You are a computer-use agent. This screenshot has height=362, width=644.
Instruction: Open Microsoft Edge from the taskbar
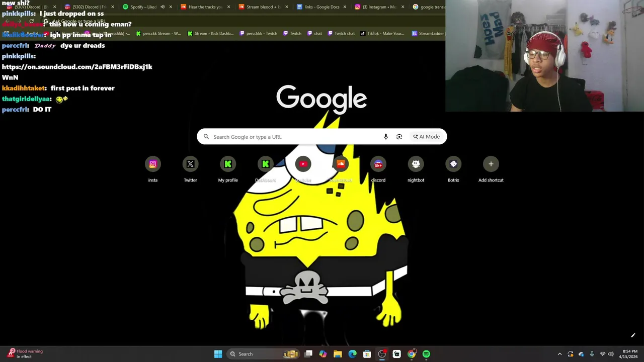tap(352, 354)
